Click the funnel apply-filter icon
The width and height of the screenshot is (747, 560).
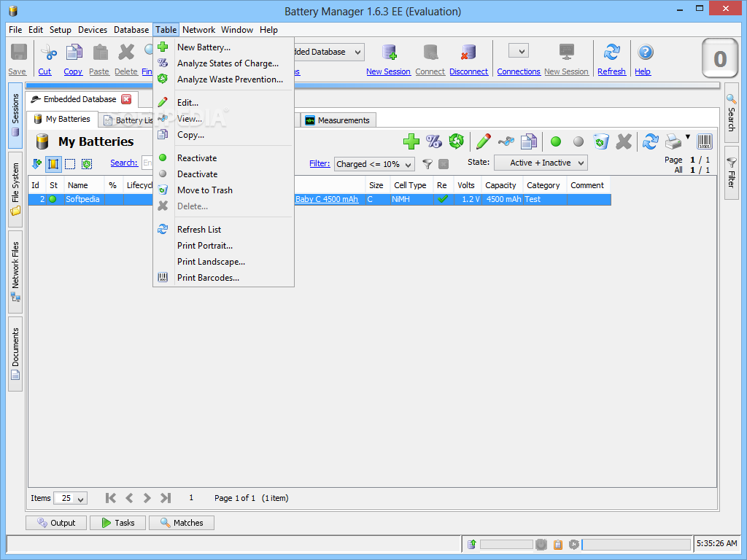click(x=427, y=164)
